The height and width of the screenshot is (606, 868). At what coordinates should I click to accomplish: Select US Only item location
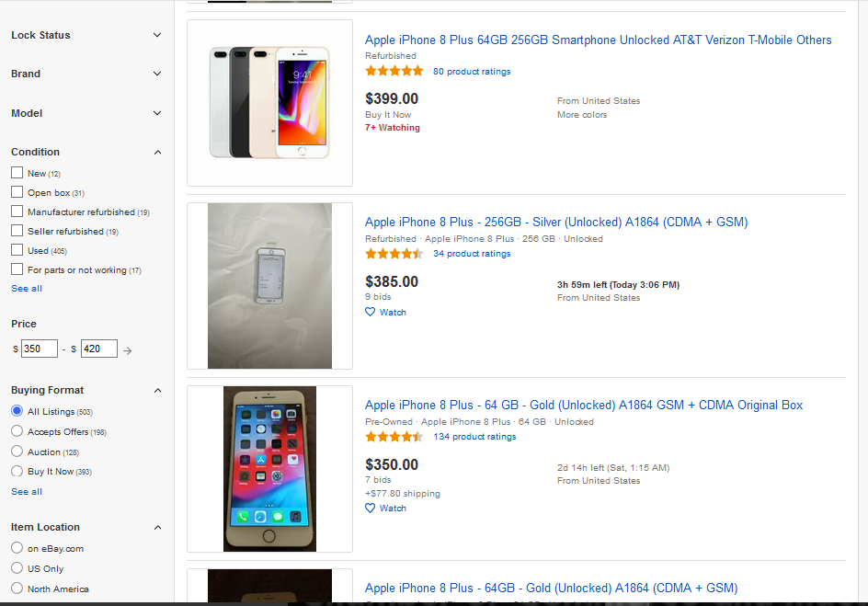pyautogui.click(x=17, y=568)
